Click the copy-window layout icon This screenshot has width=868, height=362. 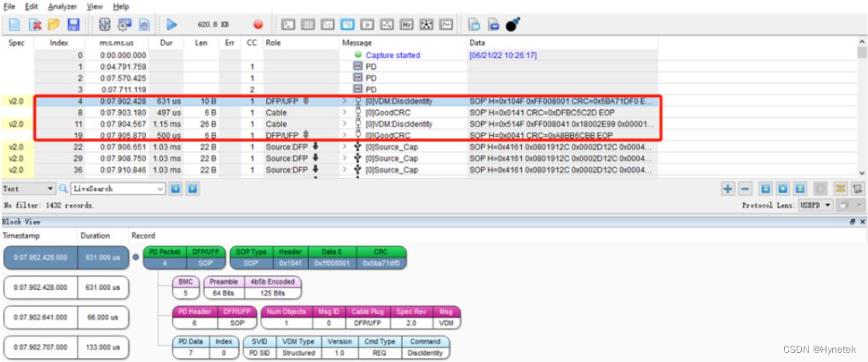click(x=474, y=24)
